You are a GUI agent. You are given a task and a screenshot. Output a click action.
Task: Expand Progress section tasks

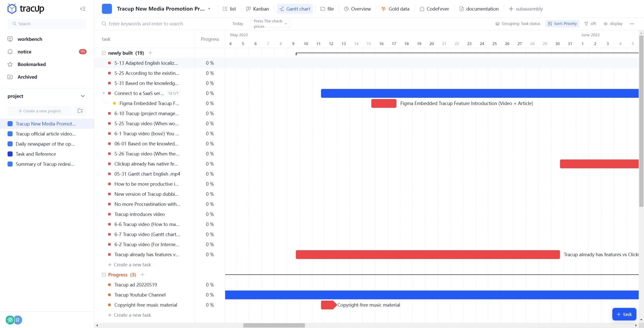click(x=104, y=274)
